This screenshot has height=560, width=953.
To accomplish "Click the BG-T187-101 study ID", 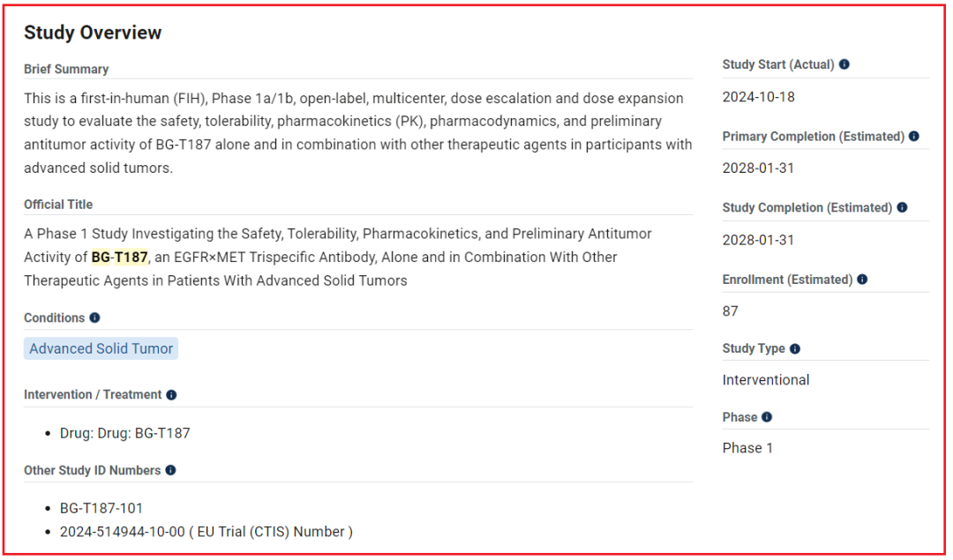I will pos(101,508).
